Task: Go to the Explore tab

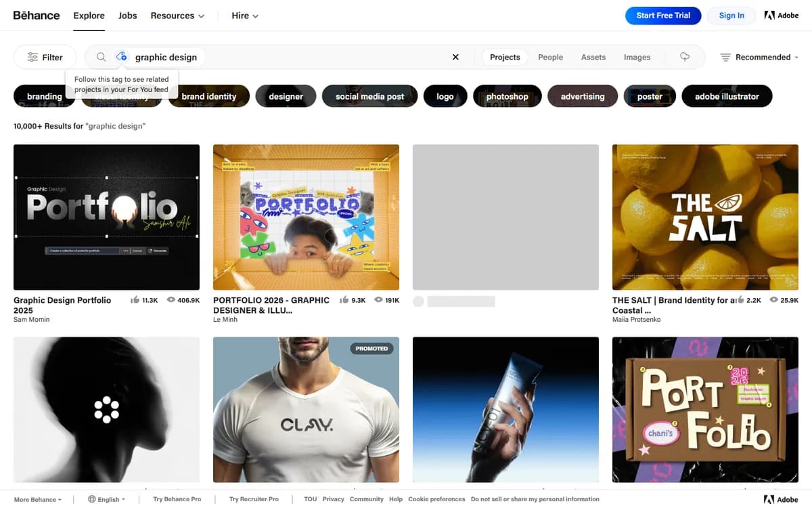Action: tap(89, 15)
